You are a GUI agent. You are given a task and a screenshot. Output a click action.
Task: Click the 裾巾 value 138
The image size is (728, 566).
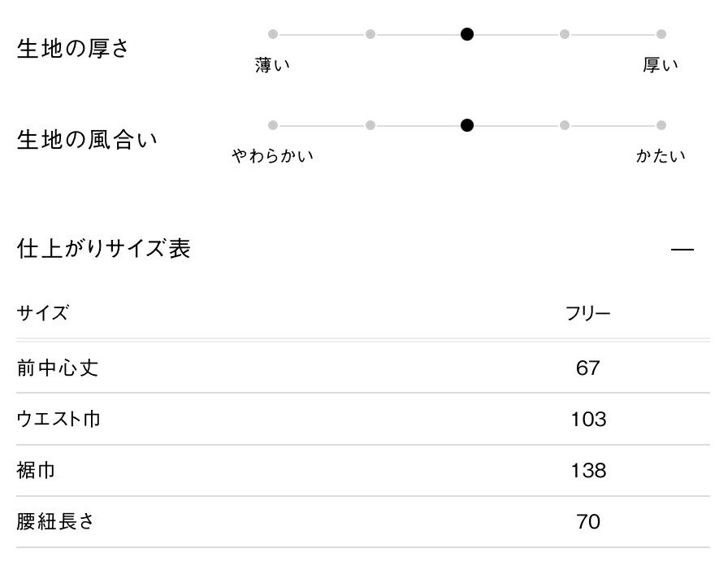tap(587, 471)
